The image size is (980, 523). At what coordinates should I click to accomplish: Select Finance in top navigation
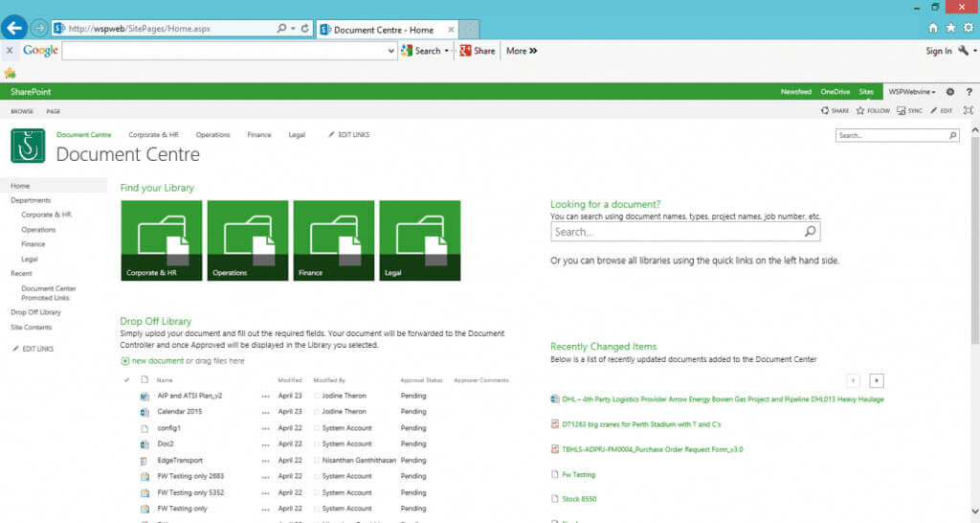tap(258, 134)
